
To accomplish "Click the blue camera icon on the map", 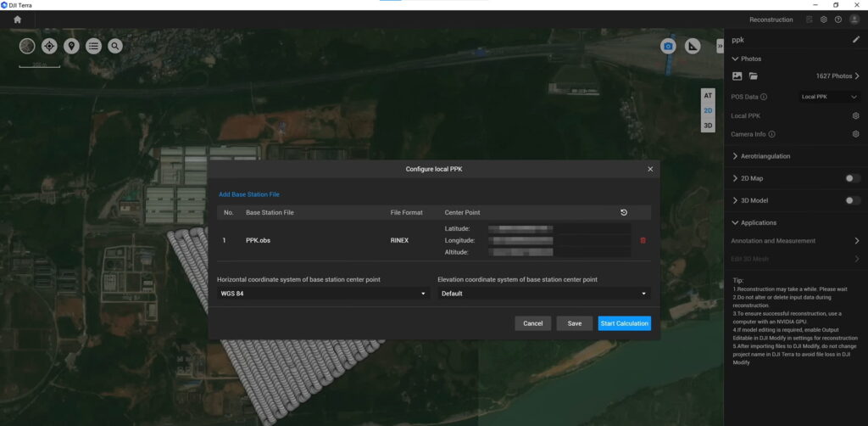I will click(x=668, y=47).
